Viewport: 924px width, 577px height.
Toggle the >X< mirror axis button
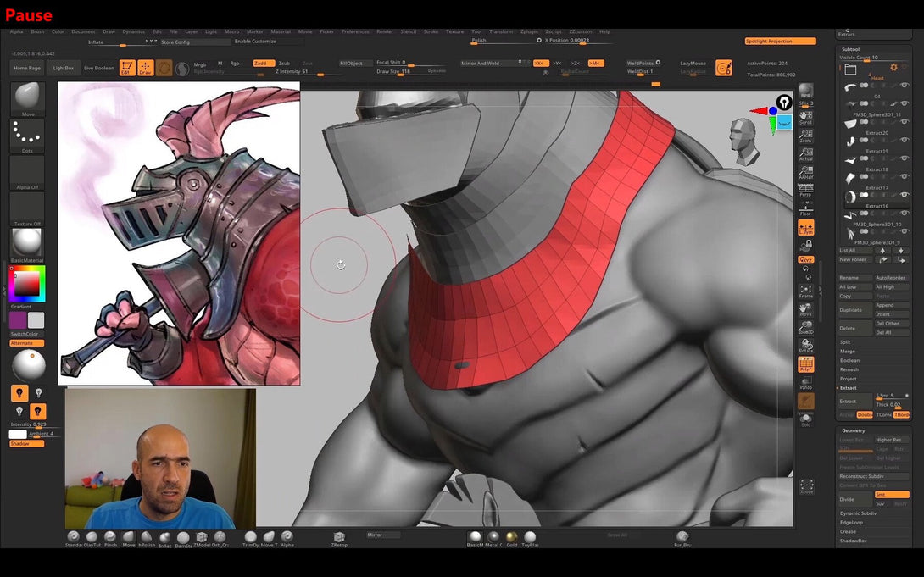pos(540,63)
